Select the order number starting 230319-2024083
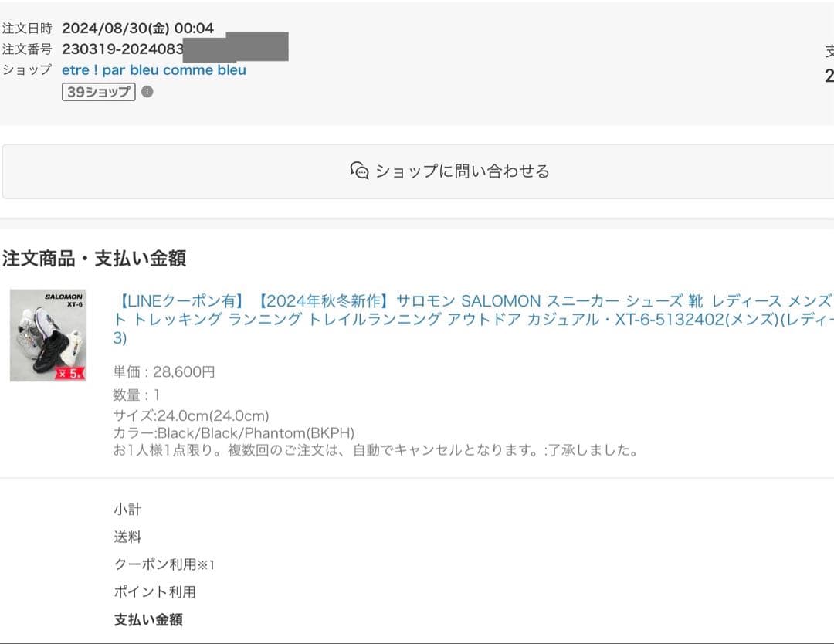 click(123, 49)
